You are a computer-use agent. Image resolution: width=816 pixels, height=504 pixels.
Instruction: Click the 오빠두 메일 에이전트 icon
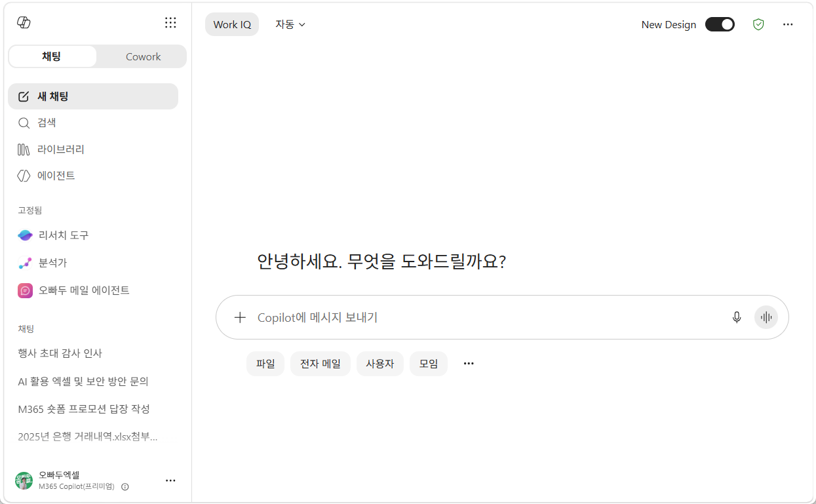pos(25,290)
